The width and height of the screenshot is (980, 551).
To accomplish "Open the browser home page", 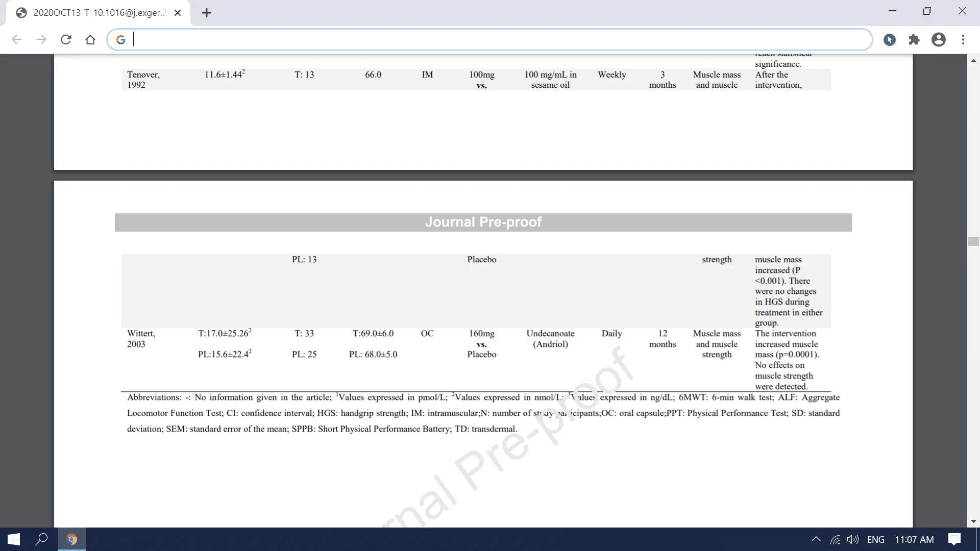I will click(90, 40).
